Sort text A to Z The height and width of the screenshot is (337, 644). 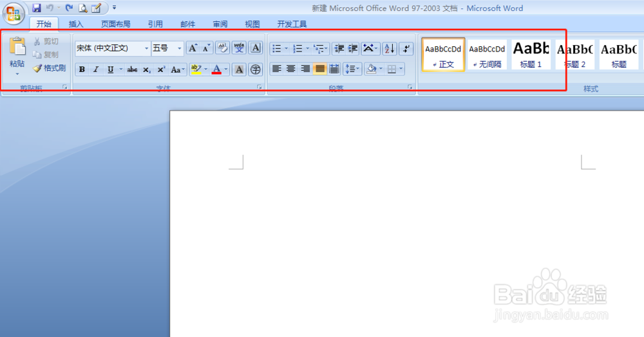(390, 49)
